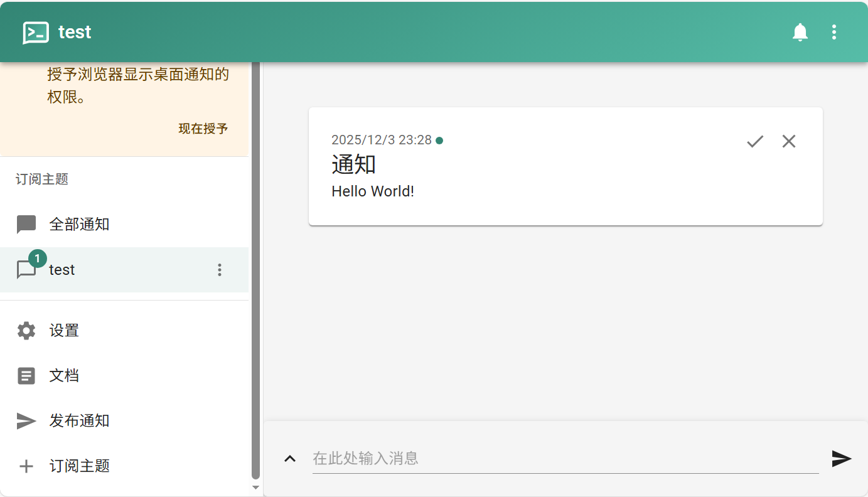Click 现在授予 to grant notification permission
The height and width of the screenshot is (497, 868).
pos(203,129)
